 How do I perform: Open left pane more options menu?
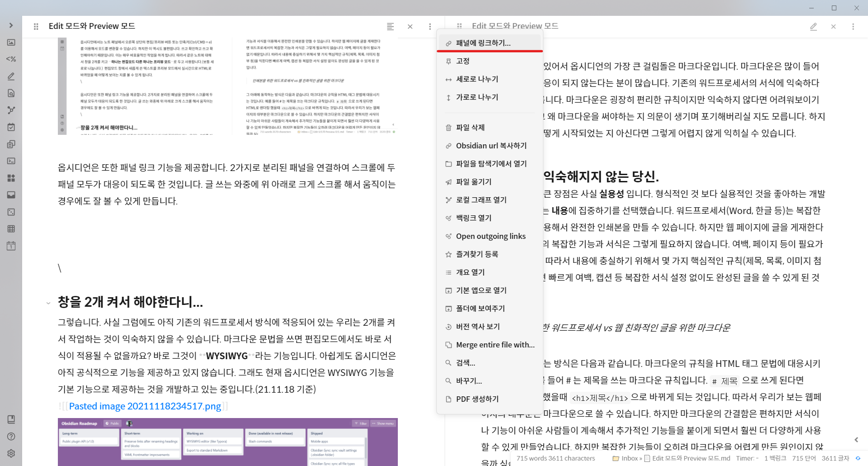430,27
